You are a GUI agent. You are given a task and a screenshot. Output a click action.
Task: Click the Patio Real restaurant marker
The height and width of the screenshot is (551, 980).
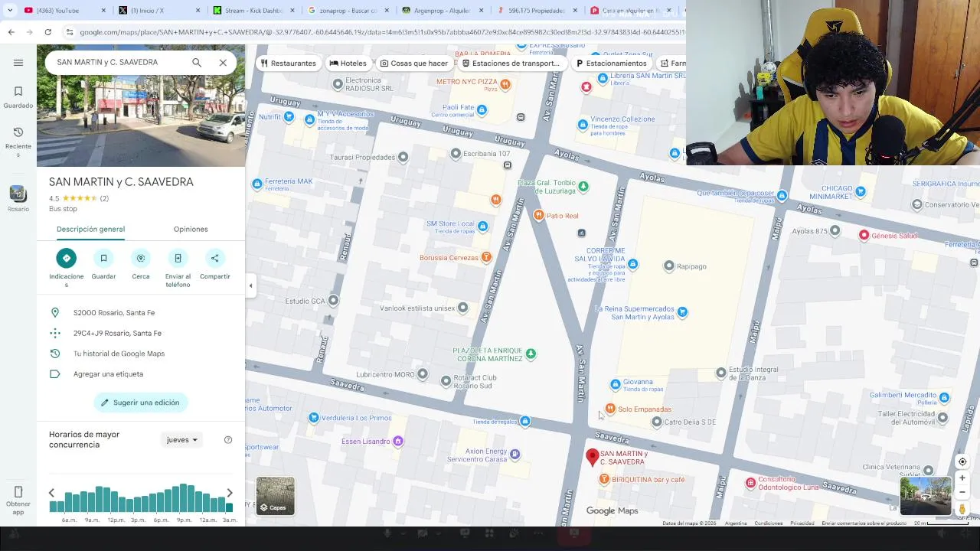click(x=538, y=216)
